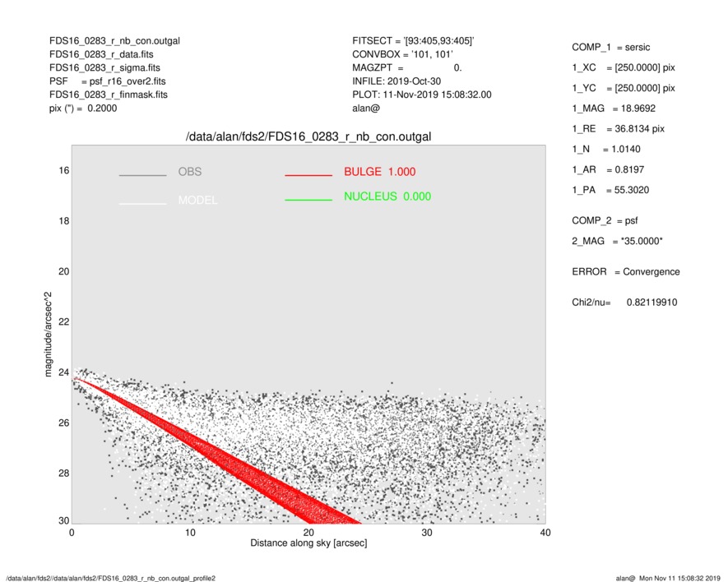728x582 pixels.
Task: Click the PSF = psf_r16_over2.fits line
Action: pos(107,81)
